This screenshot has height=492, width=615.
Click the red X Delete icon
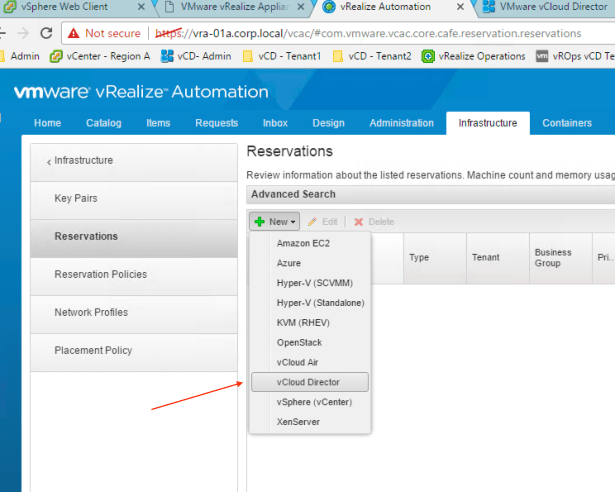click(x=358, y=221)
